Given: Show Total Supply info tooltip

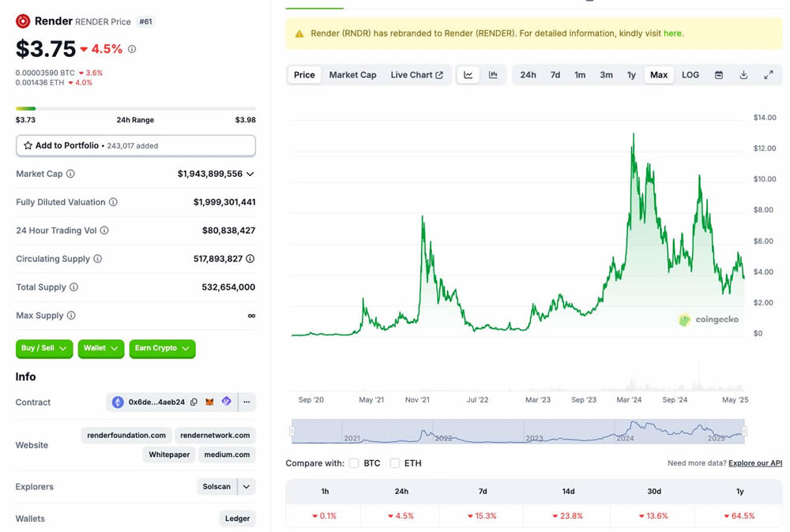Looking at the screenshot, I should 73,287.
